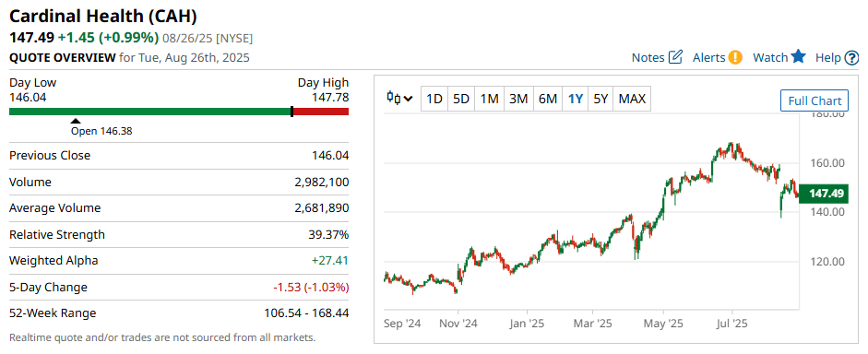
Task: Click the candlestick chart type icon
Action: (x=394, y=99)
